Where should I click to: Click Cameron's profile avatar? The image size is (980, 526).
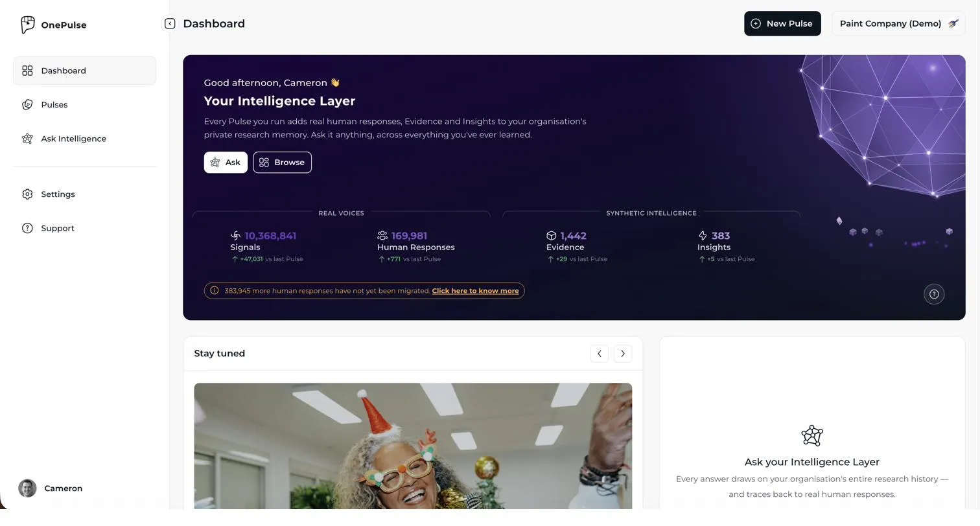(x=27, y=488)
